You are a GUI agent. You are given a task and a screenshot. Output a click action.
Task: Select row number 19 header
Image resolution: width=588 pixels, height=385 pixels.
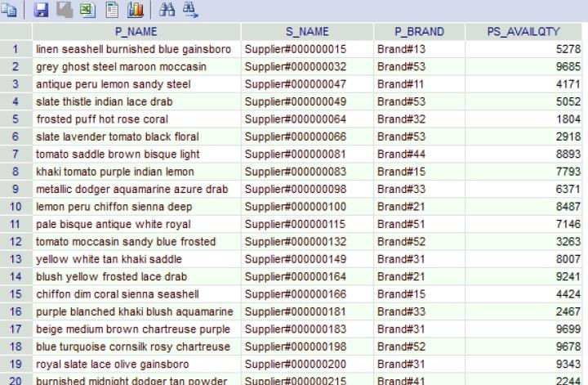16,365
